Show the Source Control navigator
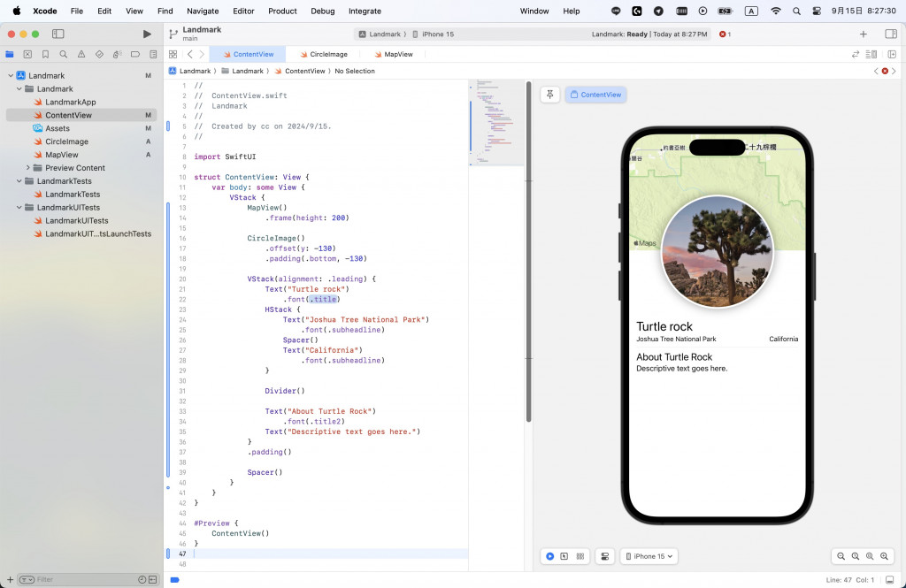 tap(27, 54)
